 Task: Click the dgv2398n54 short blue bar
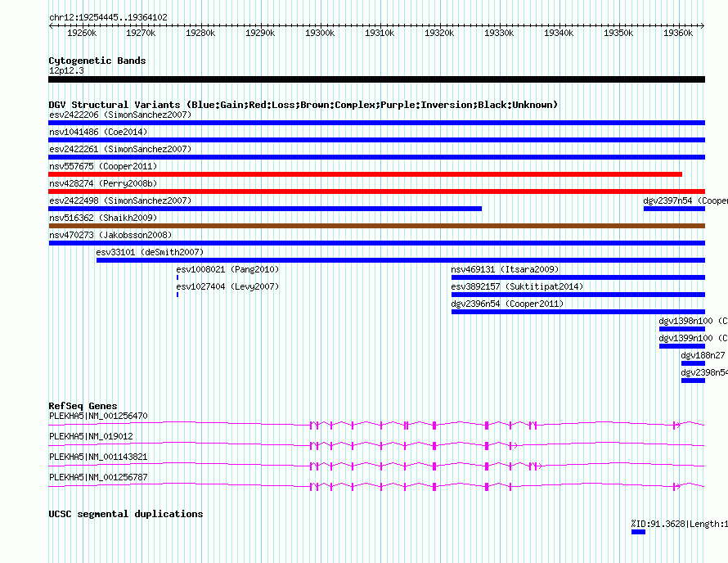click(693, 381)
